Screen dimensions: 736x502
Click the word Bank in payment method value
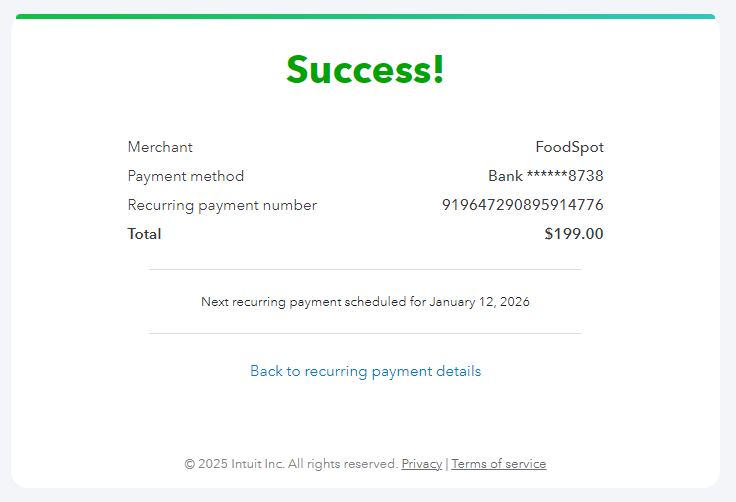(505, 176)
